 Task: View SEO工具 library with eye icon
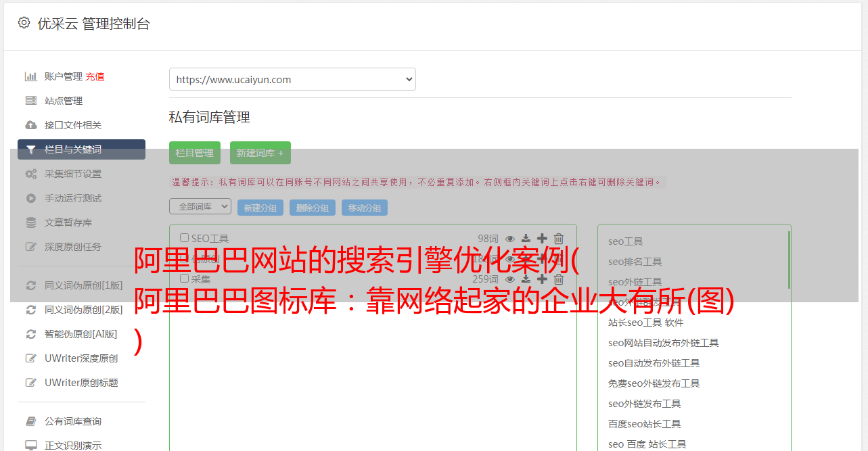point(510,239)
